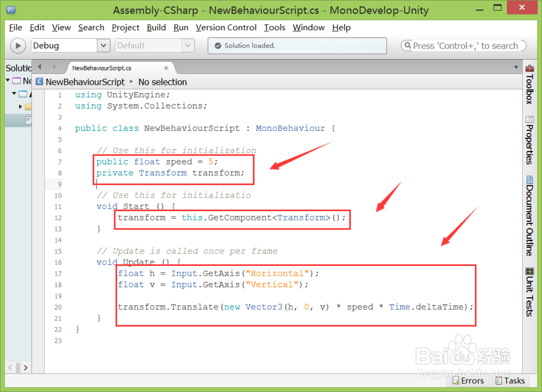Collapse the solution root node
Viewport: 542px width, 392px height.
click(8, 81)
